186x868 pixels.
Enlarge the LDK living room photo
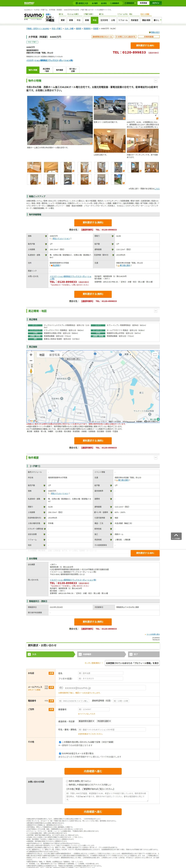109,140
